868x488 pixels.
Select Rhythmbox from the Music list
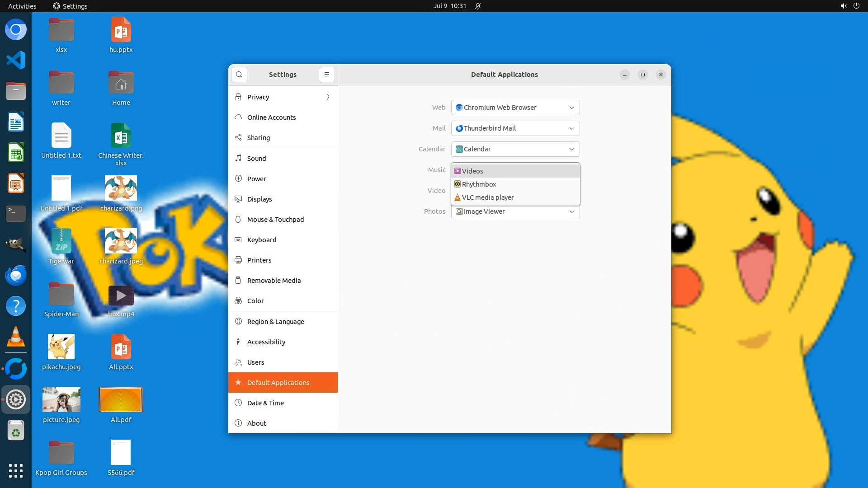tap(479, 184)
